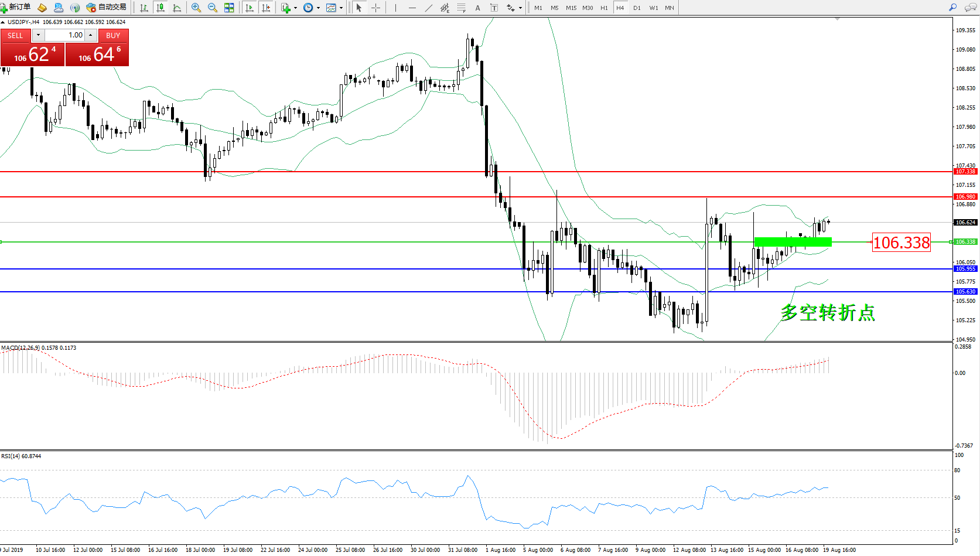
Task: Choose the Fibonacci retracement tool
Action: (462, 8)
